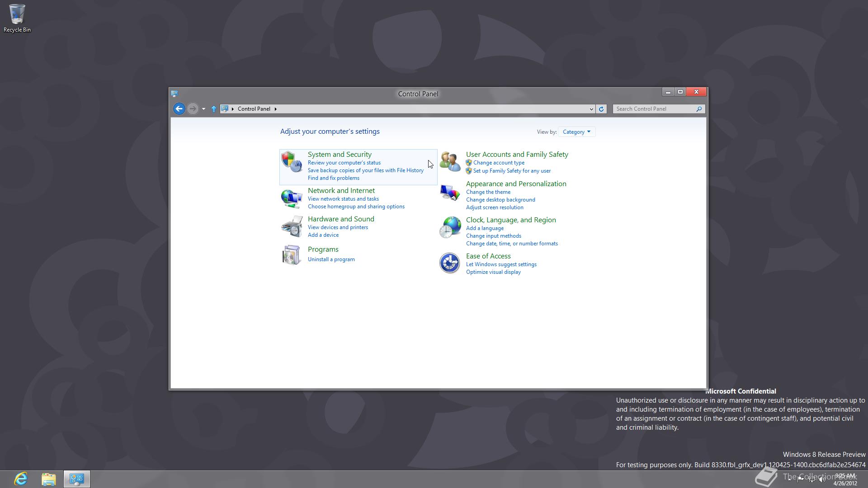Select the Control Panel taskbar button
This screenshot has width=868, height=488.
pyautogui.click(x=77, y=479)
